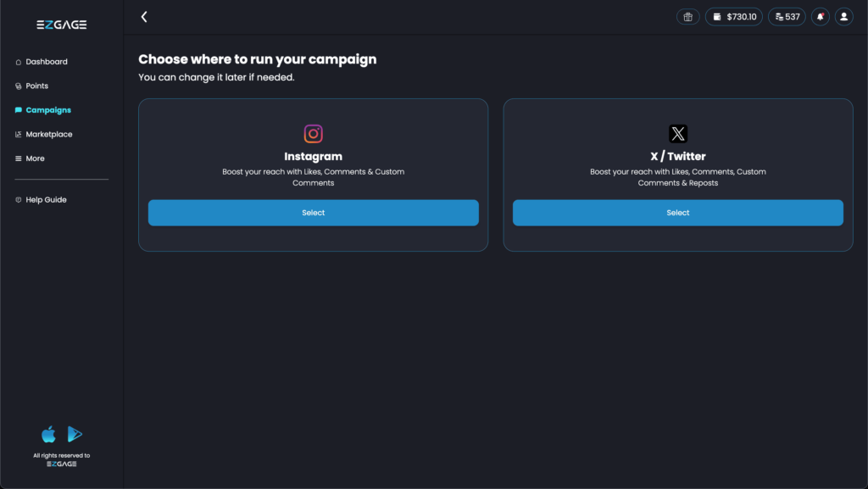Open the Help Guide link
The width and height of the screenshot is (868, 489).
pos(46,200)
